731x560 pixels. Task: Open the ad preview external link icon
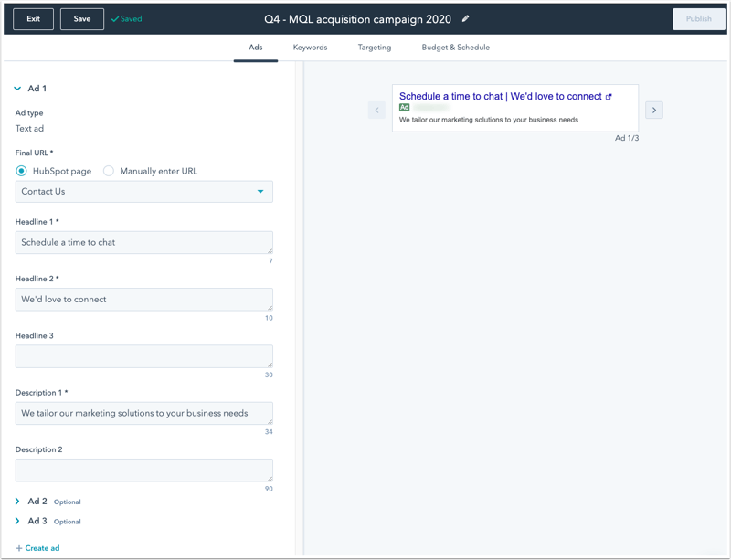pyautogui.click(x=609, y=97)
